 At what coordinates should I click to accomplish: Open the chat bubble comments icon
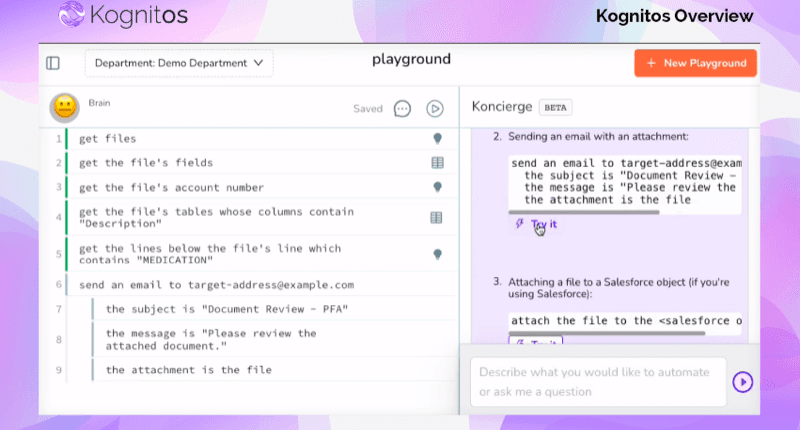click(402, 109)
